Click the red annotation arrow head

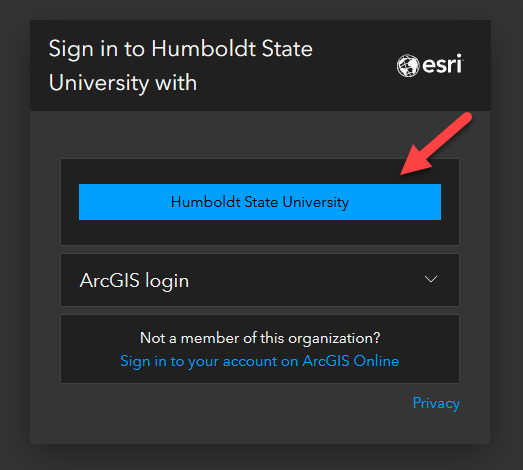pos(416,160)
